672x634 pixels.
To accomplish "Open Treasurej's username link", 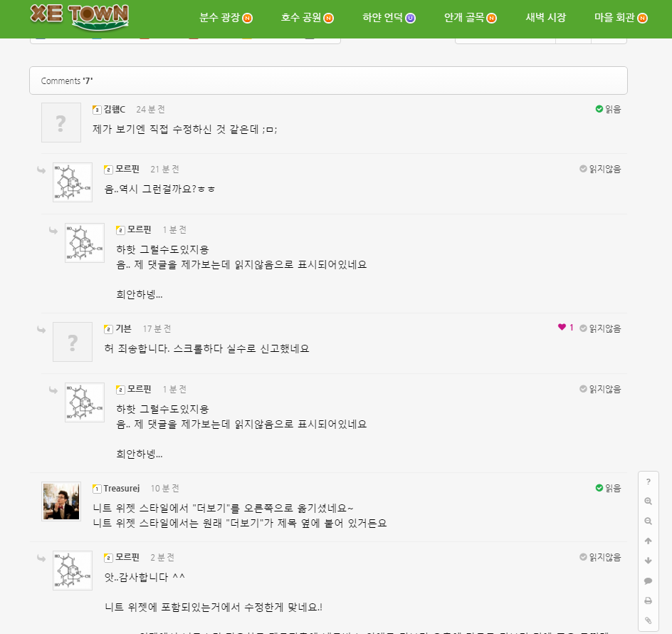I will click(121, 488).
